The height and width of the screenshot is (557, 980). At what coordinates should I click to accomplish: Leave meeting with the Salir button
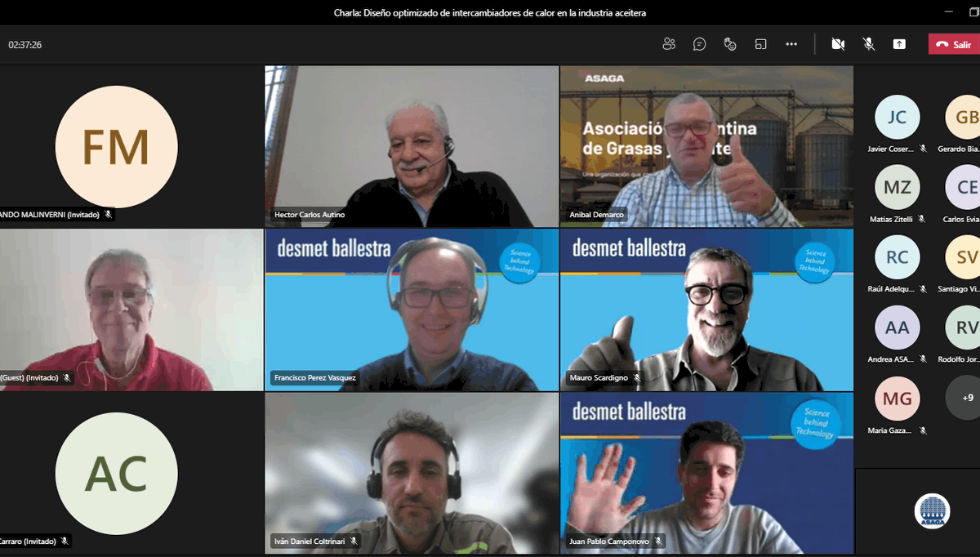[x=953, y=44]
